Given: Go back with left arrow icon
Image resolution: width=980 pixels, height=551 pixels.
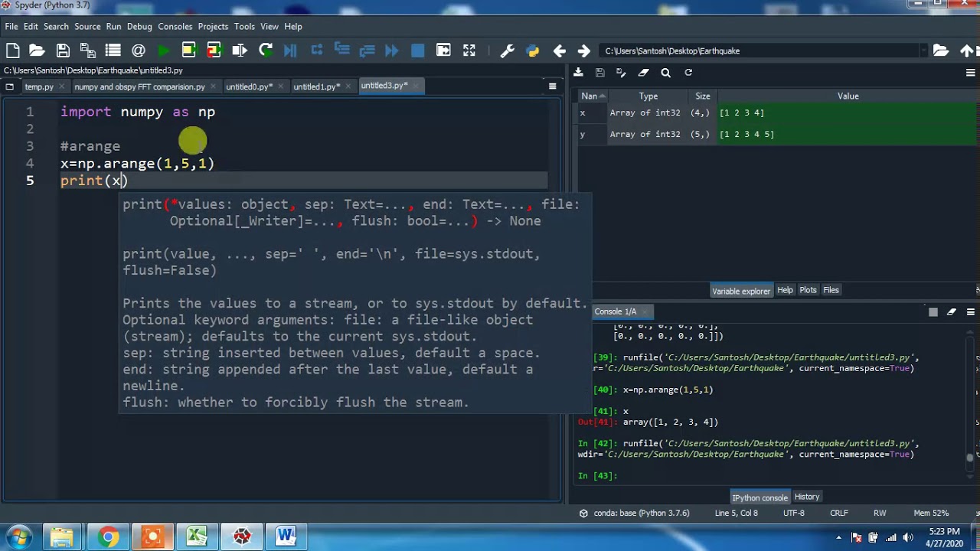Looking at the screenshot, I should 560,51.
